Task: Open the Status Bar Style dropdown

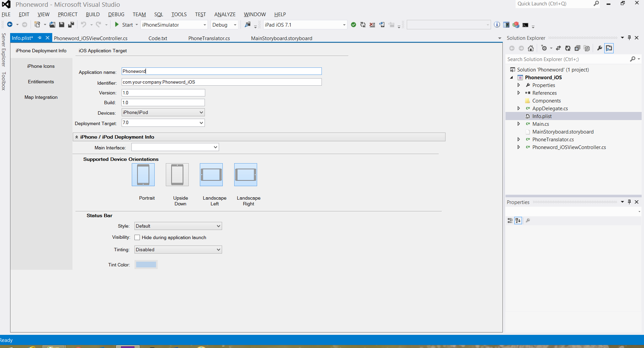Action: coord(178,226)
